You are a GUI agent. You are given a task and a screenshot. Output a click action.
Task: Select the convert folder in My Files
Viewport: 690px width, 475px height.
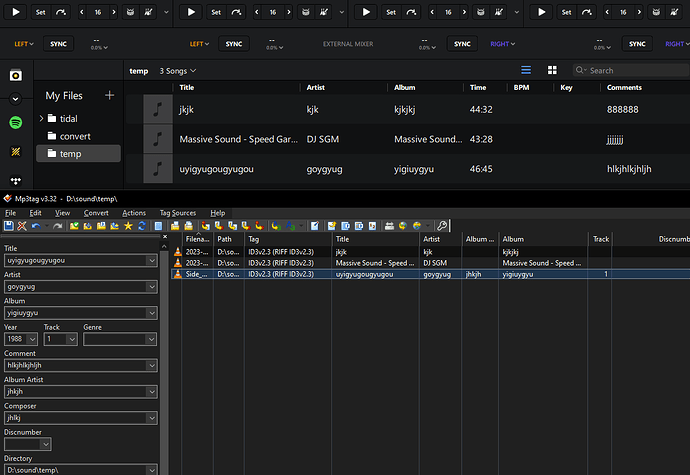[74, 136]
